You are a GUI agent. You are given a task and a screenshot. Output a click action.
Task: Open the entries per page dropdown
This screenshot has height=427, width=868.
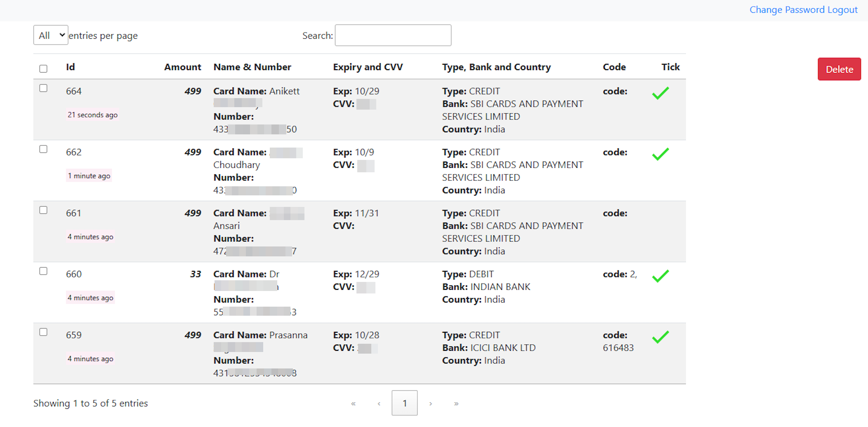51,35
